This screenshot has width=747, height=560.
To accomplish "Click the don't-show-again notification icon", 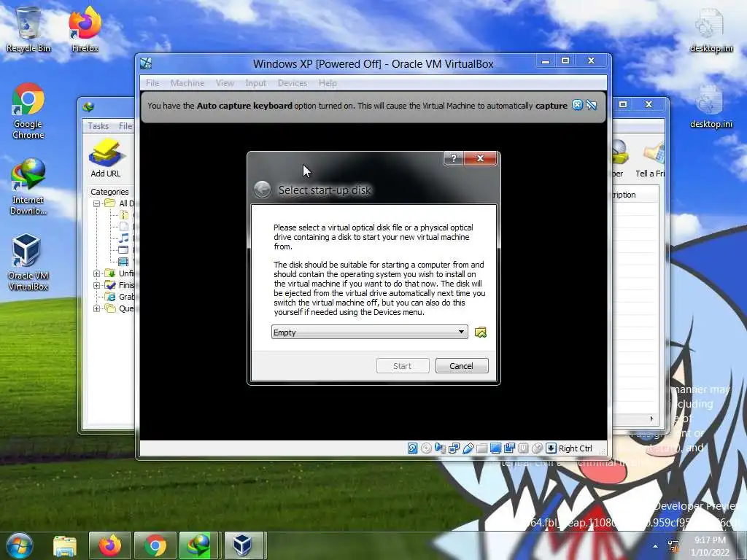I will [x=592, y=105].
